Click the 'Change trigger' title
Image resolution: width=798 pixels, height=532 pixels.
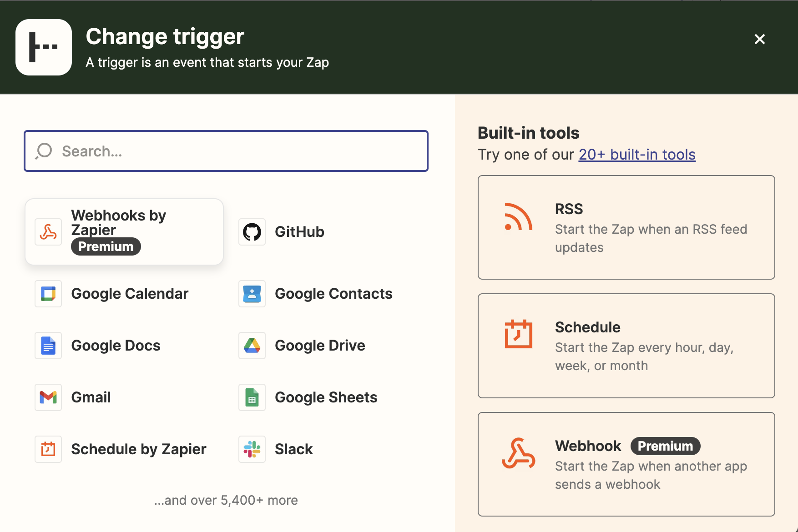[165, 36]
